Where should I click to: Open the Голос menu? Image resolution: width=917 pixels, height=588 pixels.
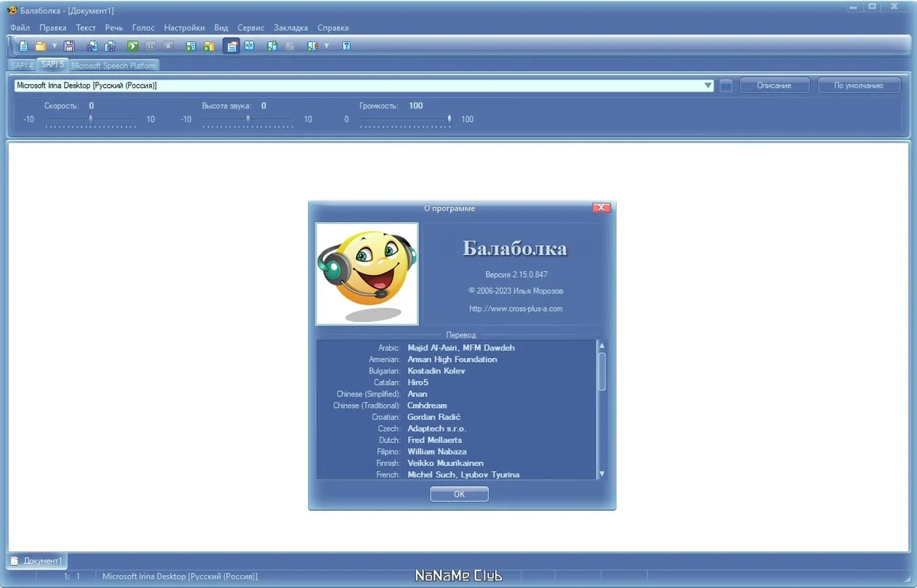click(x=143, y=27)
